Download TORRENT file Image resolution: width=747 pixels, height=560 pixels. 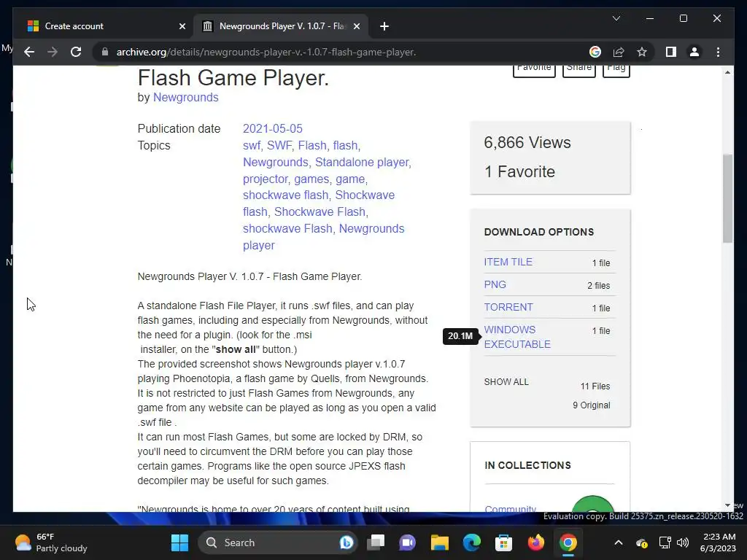click(x=508, y=307)
